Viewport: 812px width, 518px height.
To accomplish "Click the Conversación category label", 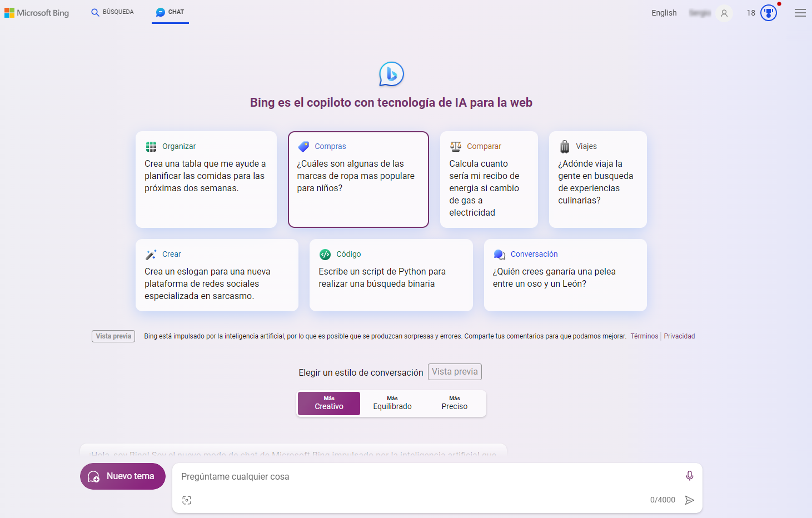I will 534,254.
